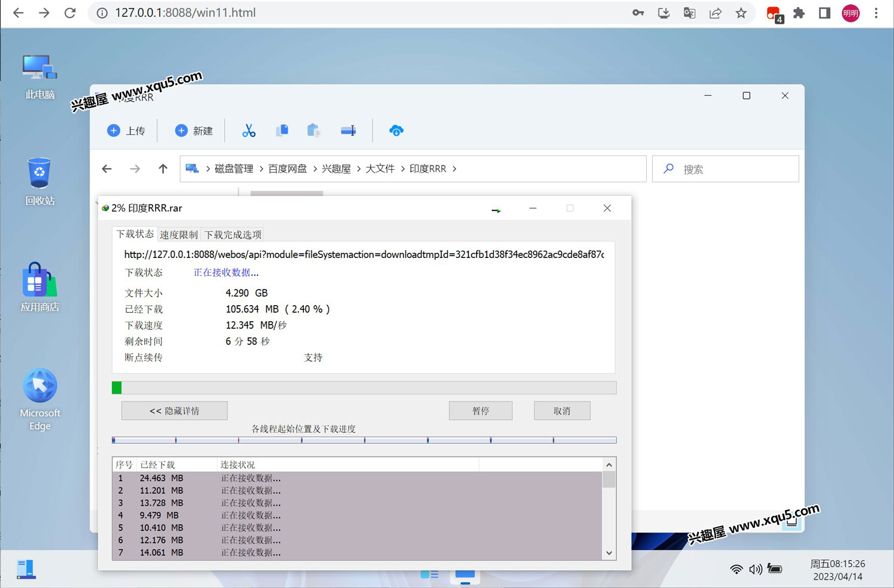Close the 印度RRR.rar download dialog
The height and width of the screenshot is (588, 894).
[x=607, y=208]
